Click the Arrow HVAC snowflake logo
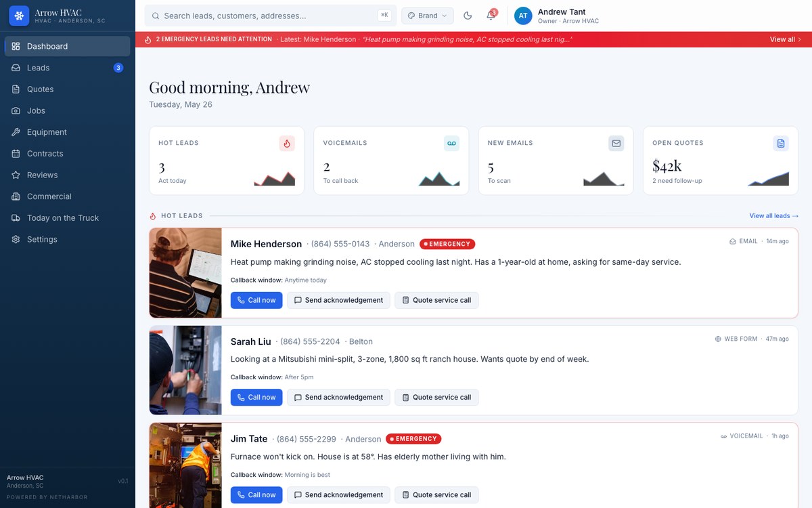812x508 pixels. click(19, 16)
